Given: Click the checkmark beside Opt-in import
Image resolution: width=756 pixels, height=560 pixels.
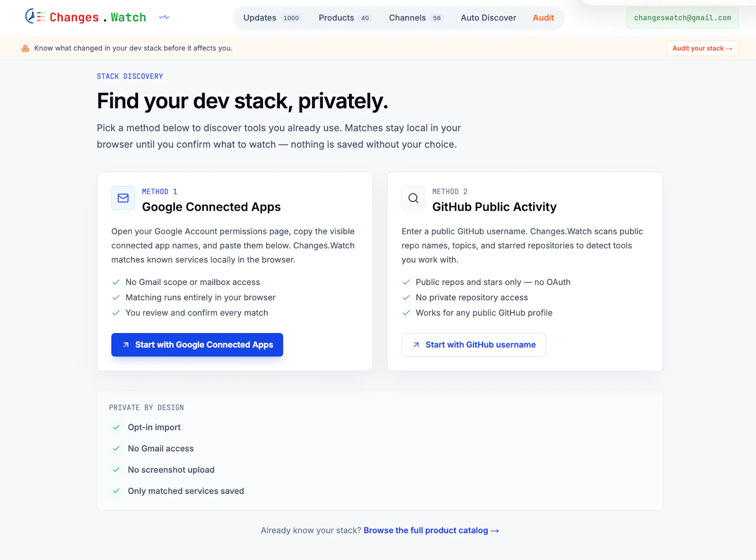Looking at the screenshot, I should [116, 427].
